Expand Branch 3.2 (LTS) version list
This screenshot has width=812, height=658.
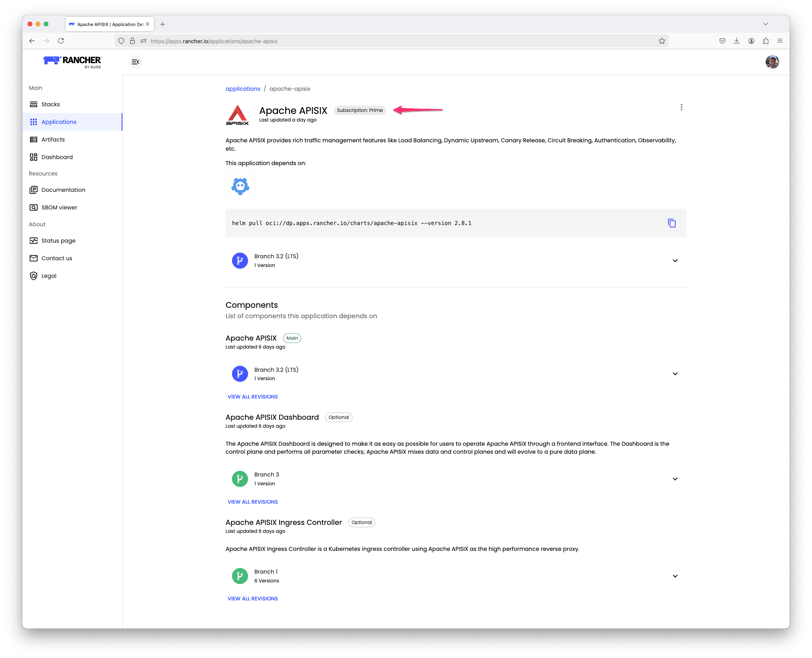[x=675, y=260]
